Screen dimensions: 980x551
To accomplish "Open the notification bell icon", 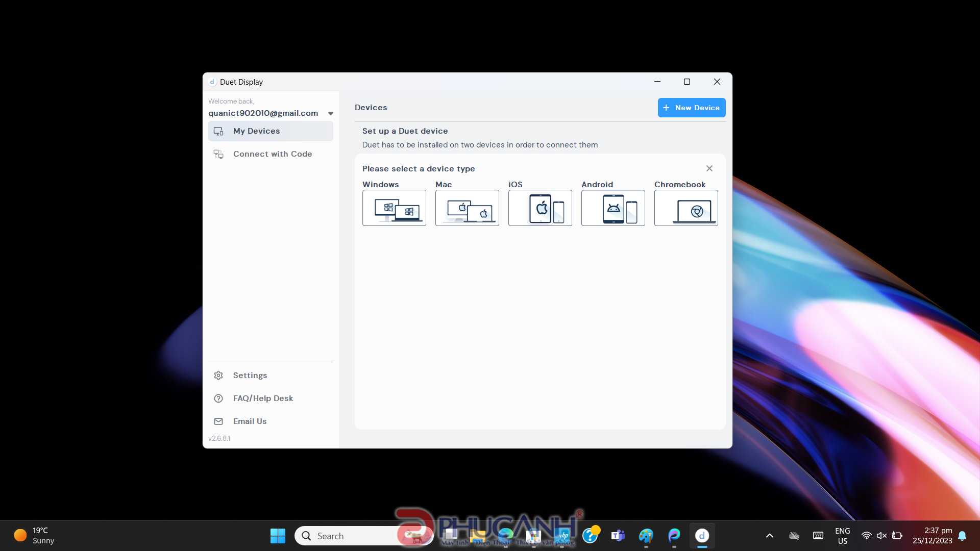I will 962,536.
